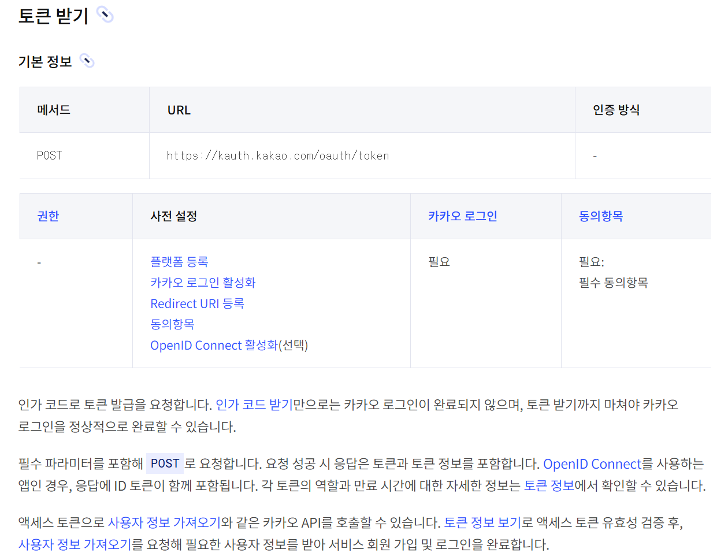Open the 카카오 로그인 header link

click(463, 216)
